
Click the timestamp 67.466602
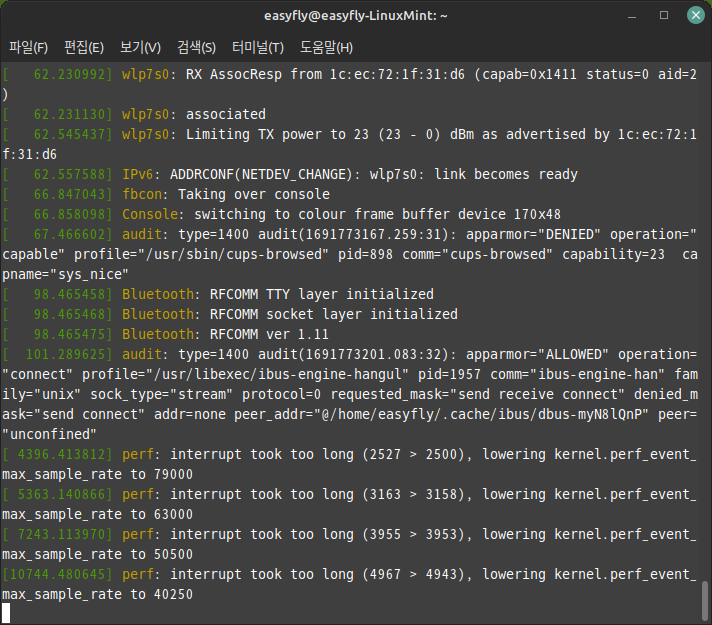click(69, 234)
